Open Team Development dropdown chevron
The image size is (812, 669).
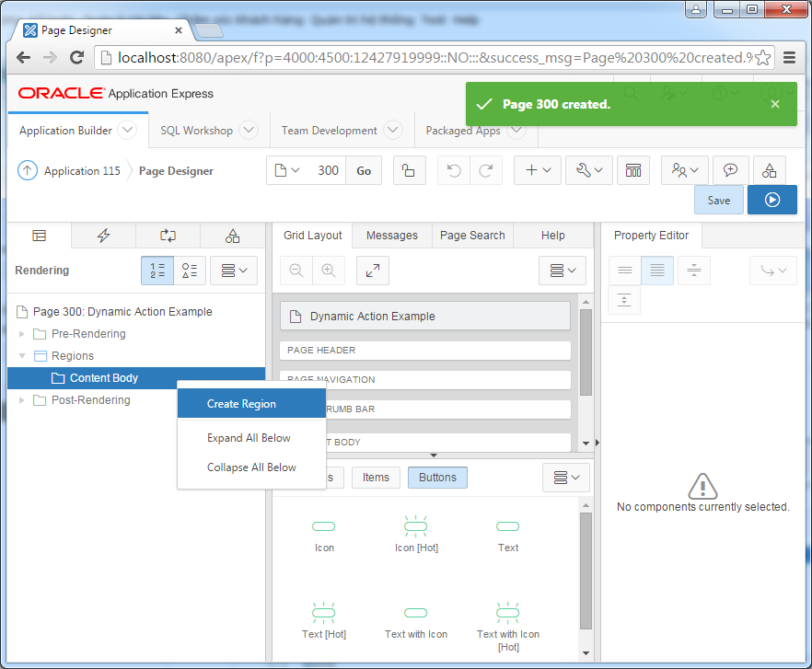tap(393, 130)
